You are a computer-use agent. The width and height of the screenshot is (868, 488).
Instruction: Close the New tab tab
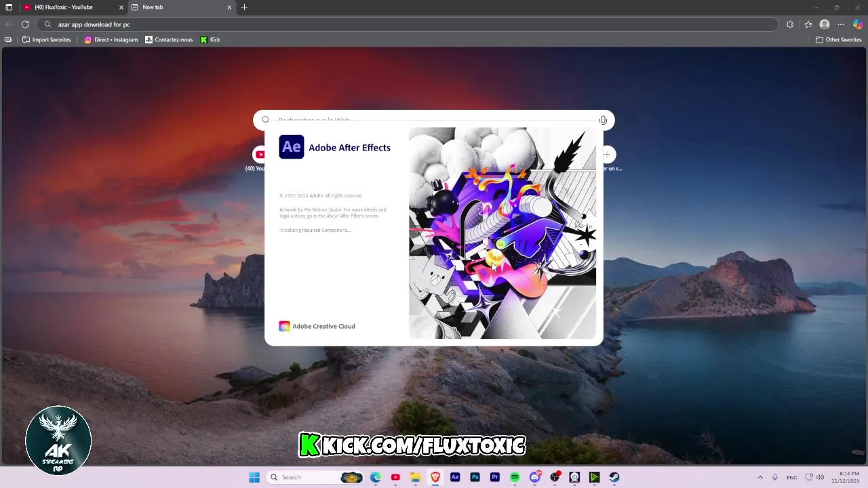tap(229, 7)
